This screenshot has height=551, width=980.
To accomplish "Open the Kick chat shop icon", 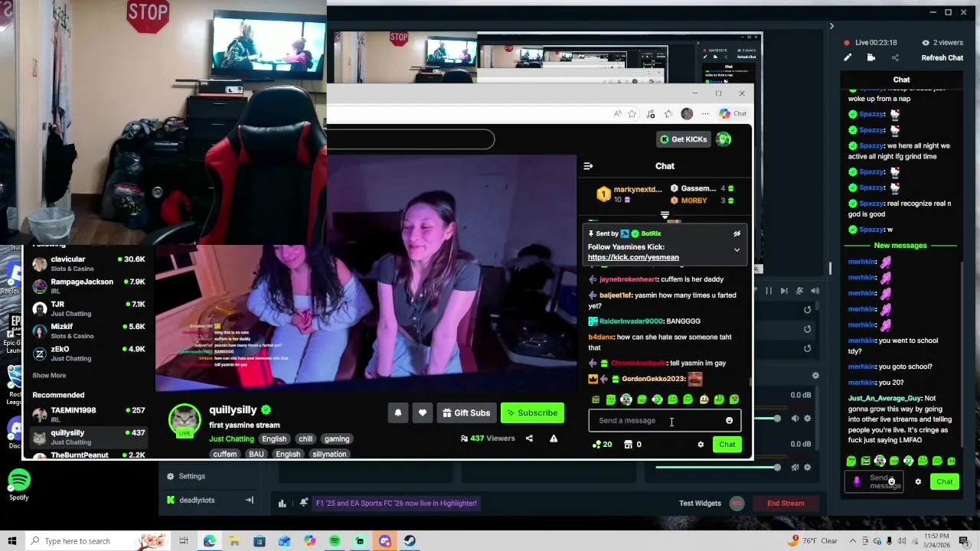I will [x=628, y=444].
